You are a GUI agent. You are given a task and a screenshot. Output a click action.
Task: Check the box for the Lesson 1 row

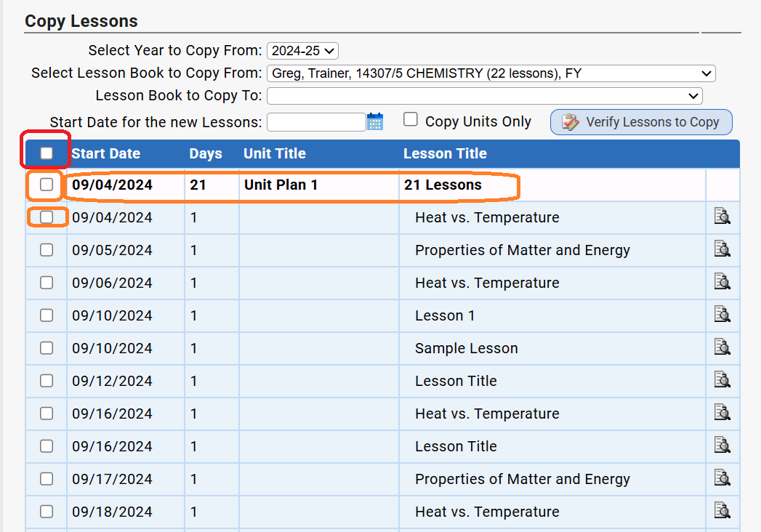tap(47, 315)
